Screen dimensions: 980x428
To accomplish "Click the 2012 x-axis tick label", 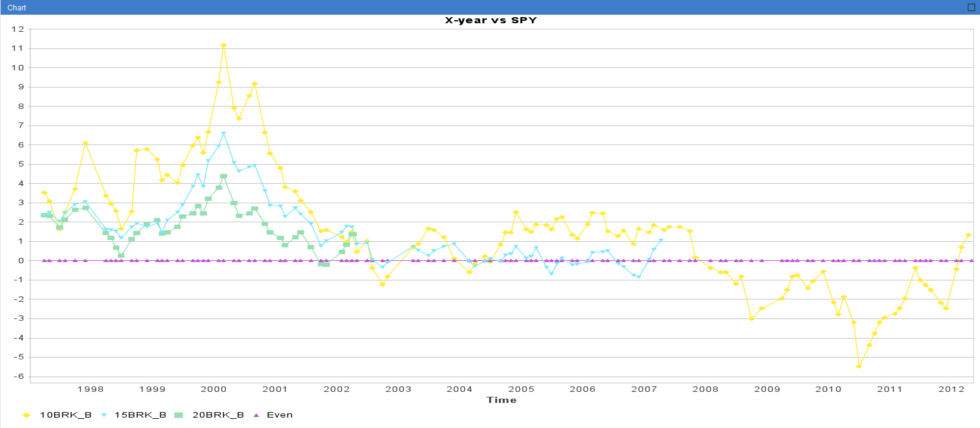I will tap(951, 389).
